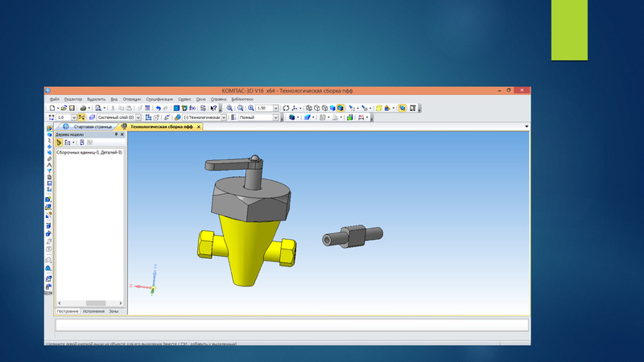Screen dimensions: 644x362
Task: Click right arrow of tree scrollbar
Action: pyautogui.click(x=120, y=303)
